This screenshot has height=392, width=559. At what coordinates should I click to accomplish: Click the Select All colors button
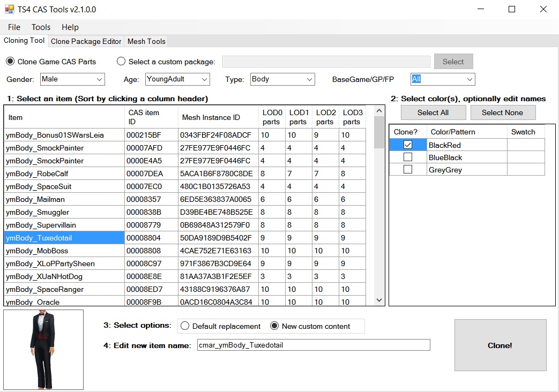[433, 112]
